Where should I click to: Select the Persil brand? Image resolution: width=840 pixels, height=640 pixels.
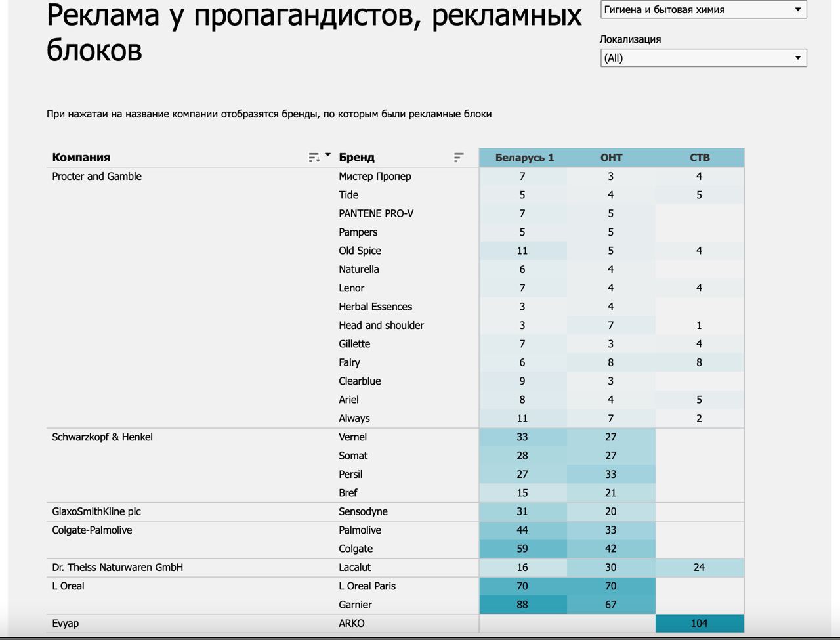350,475
